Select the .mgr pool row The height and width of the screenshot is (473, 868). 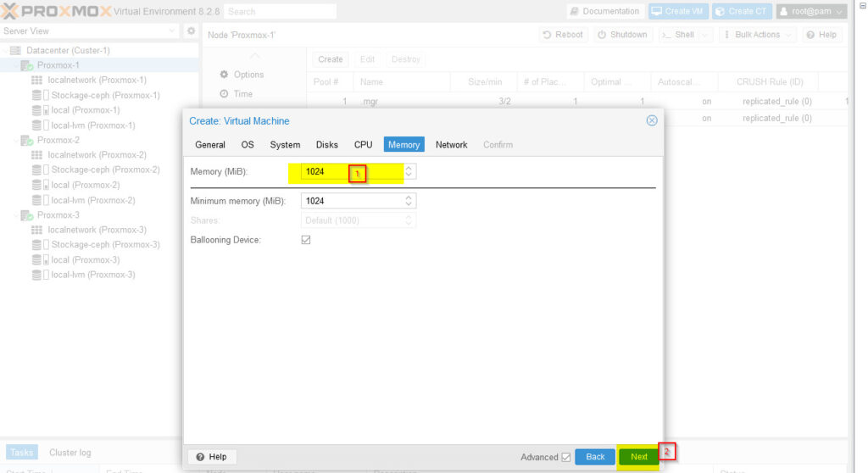coord(576,102)
